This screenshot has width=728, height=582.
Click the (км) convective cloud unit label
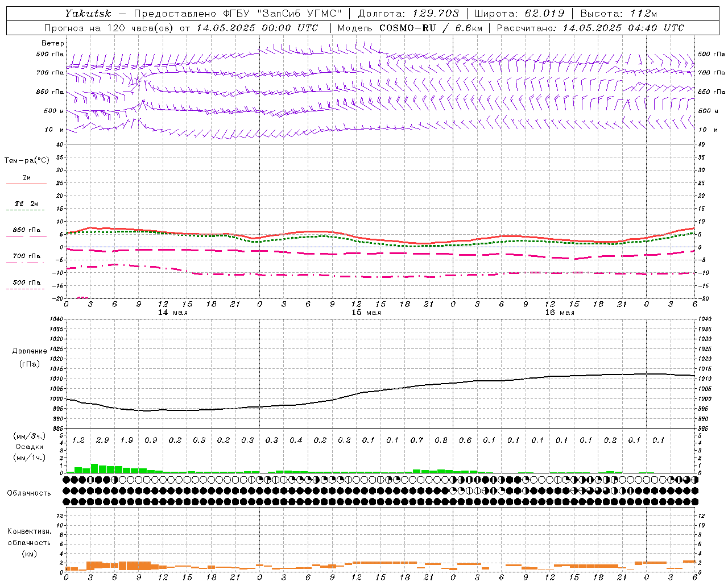pyautogui.click(x=29, y=554)
